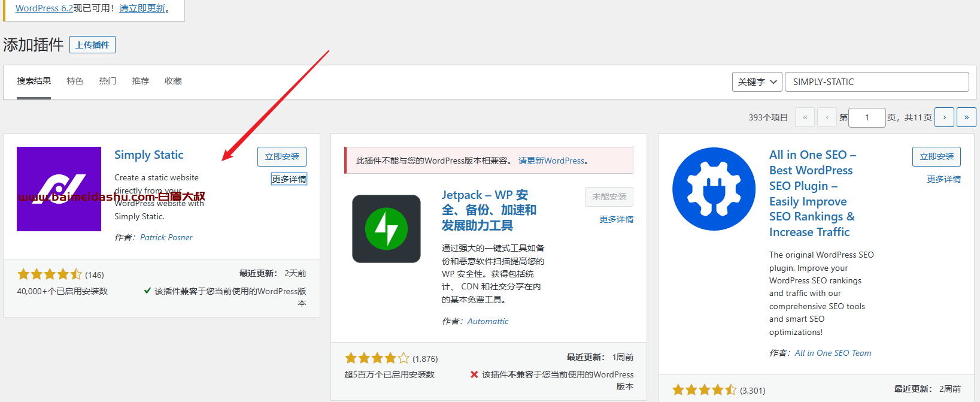Click 请更新WordPress link in Jetpack notice
This screenshot has height=402, width=980.
click(551, 161)
